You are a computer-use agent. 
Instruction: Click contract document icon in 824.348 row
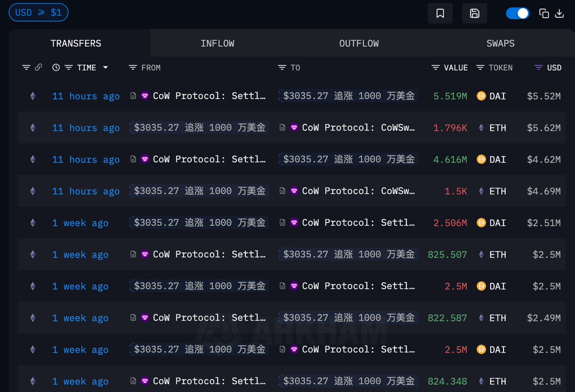pyautogui.click(x=133, y=381)
